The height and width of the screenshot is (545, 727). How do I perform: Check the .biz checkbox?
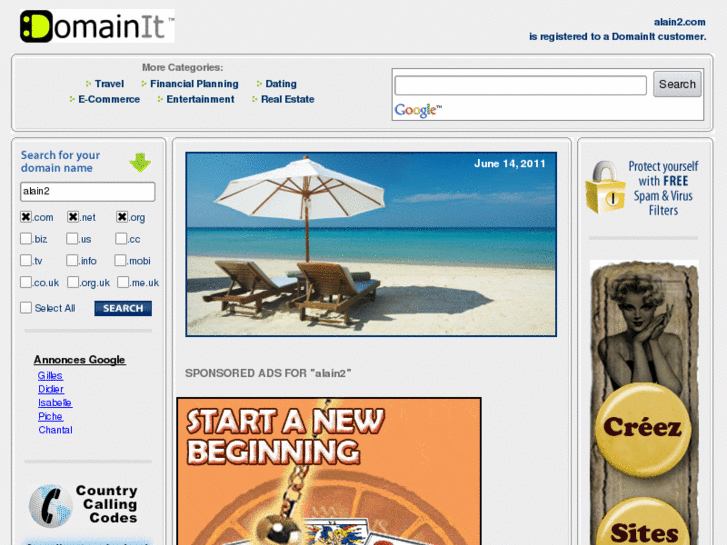[x=26, y=238]
